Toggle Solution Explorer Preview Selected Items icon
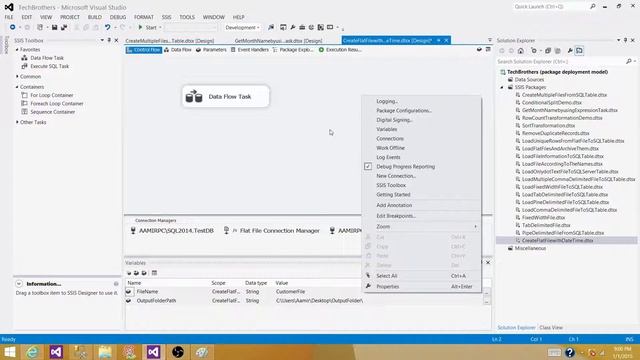Screen dimensions: 640x360 tap(579, 51)
